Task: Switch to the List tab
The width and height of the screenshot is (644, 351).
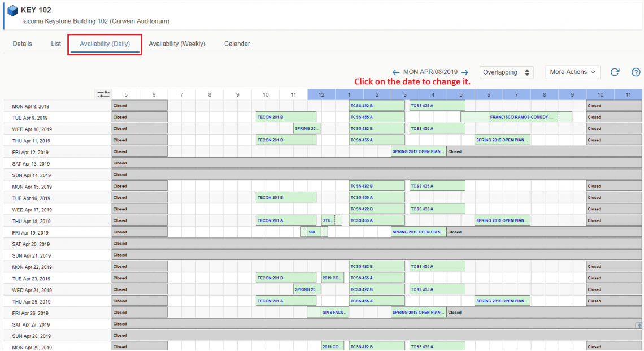Action: coord(56,44)
